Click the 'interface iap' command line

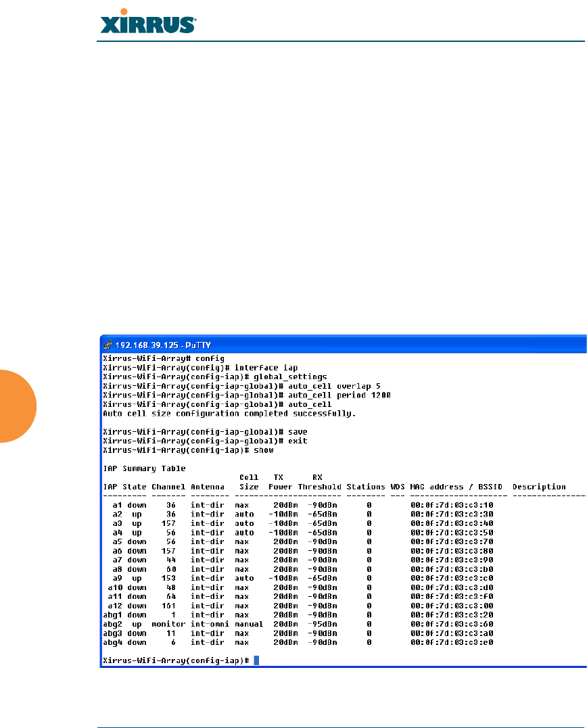point(200,368)
